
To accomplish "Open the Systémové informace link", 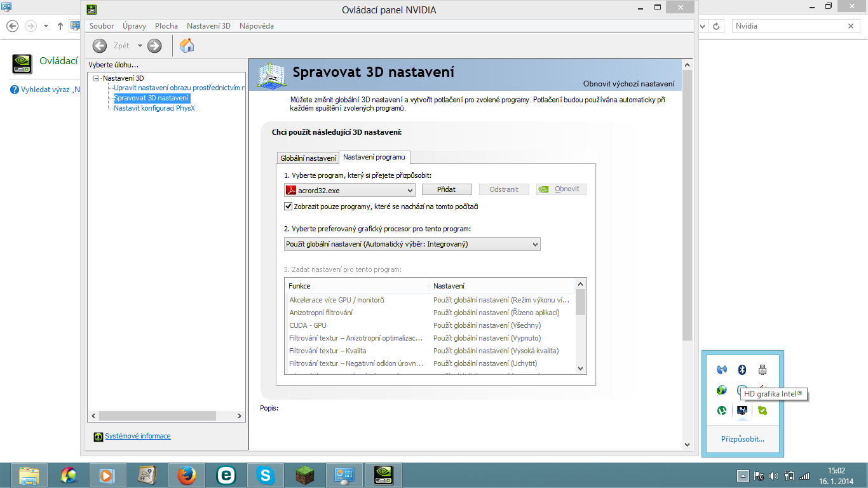I will [138, 436].
